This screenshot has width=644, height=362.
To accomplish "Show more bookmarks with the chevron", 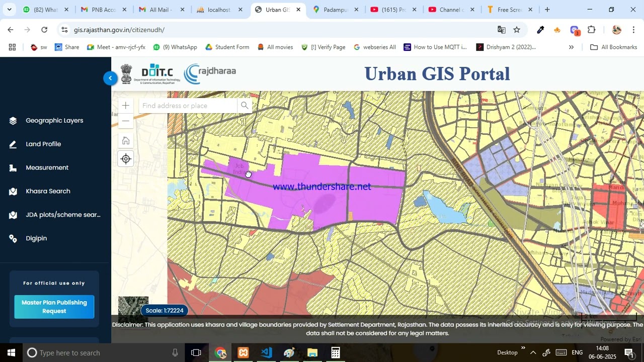I will 571,47.
